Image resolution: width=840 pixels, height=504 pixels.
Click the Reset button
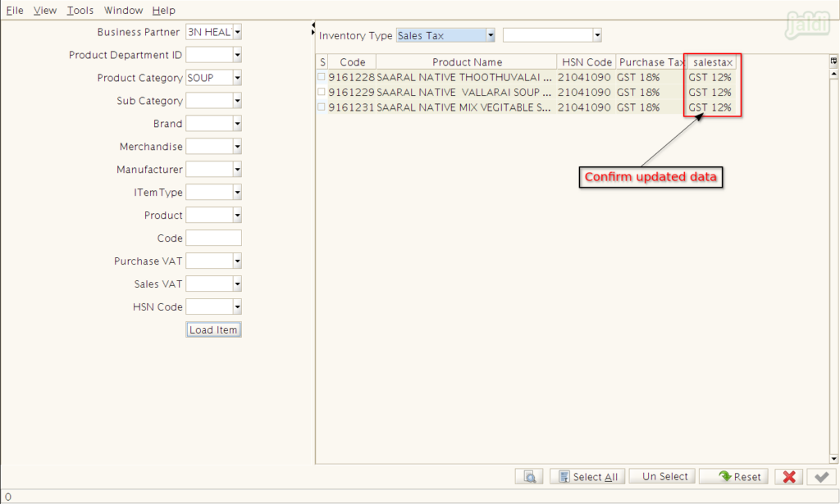coord(733,477)
